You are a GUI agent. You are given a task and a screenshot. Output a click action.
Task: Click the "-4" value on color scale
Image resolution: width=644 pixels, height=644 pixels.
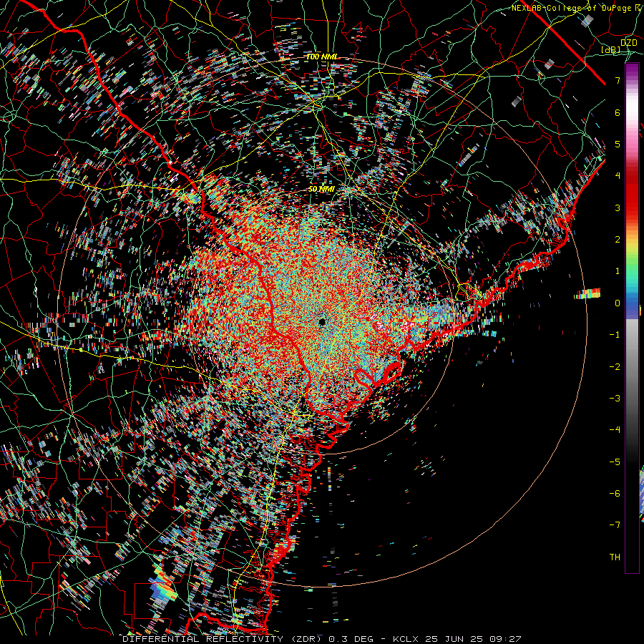coord(615,430)
